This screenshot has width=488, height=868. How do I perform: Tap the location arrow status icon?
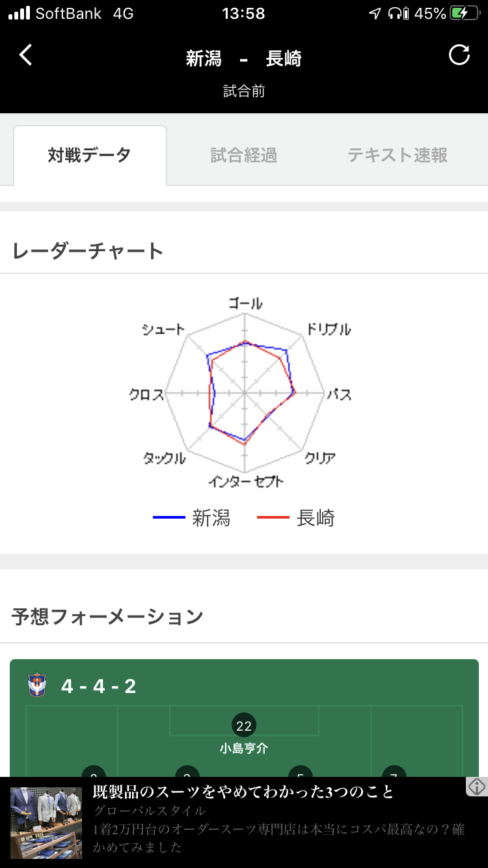(x=375, y=14)
